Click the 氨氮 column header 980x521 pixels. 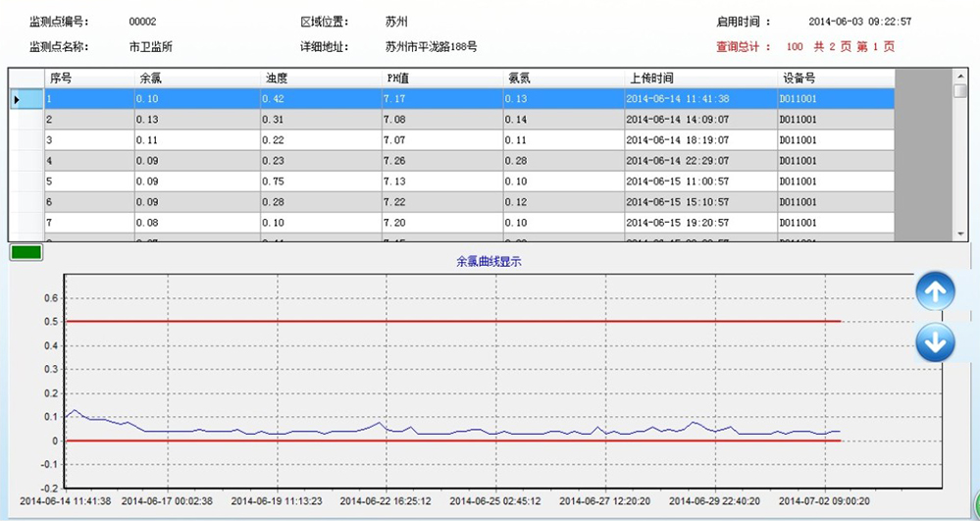(563, 78)
